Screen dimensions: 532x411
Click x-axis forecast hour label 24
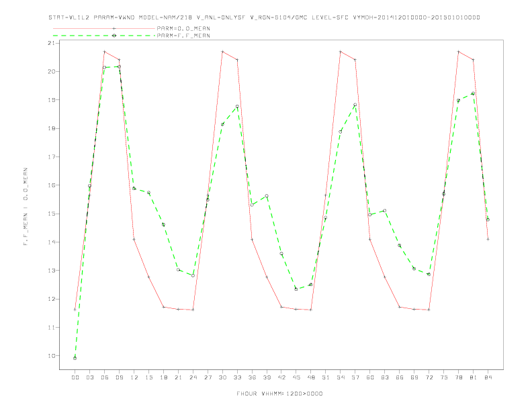(193, 377)
